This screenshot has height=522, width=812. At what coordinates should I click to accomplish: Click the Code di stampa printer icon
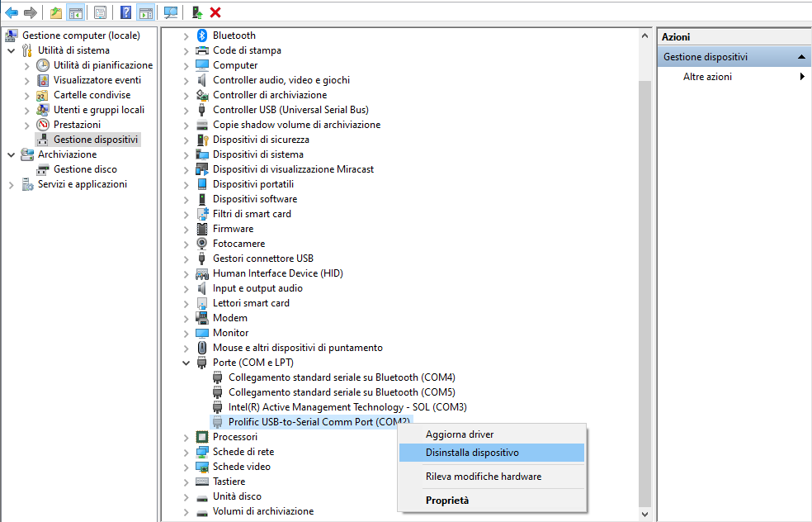click(x=202, y=50)
